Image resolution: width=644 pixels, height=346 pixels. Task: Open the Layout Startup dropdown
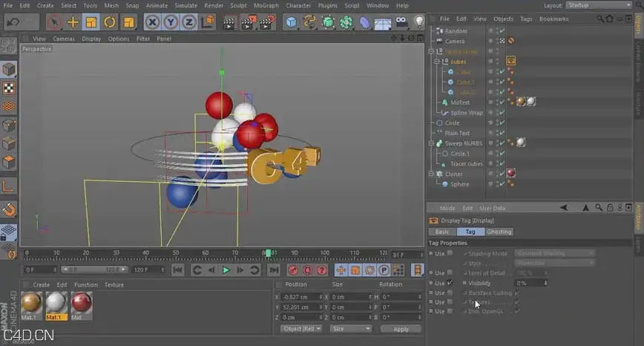coord(599,5)
